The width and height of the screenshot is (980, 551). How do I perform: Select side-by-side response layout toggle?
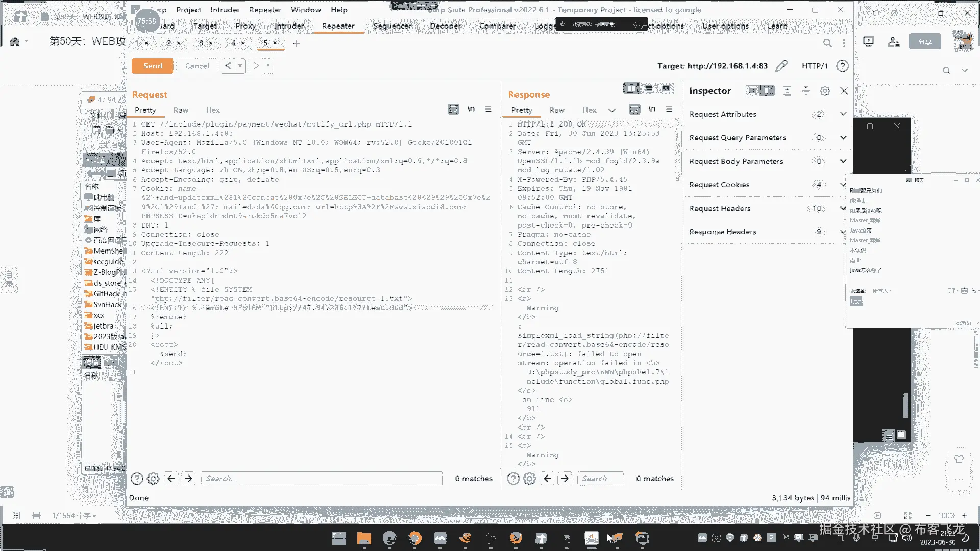pyautogui.click(x=631, y=88)
